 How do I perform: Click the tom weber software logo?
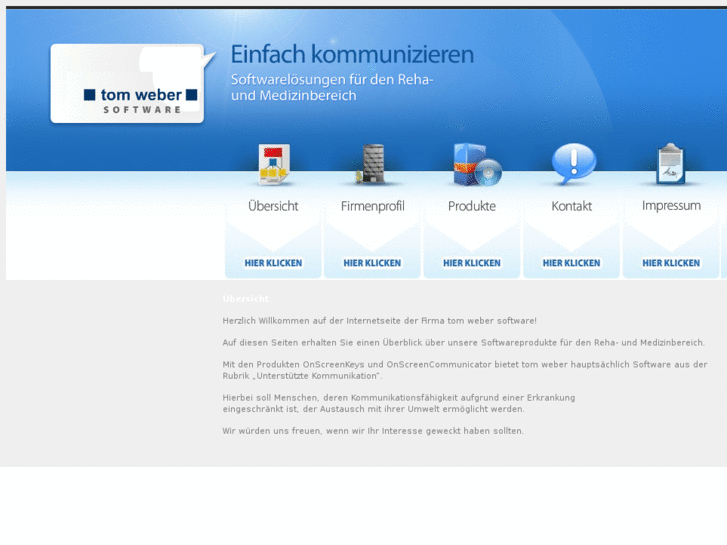coord(133,83)
